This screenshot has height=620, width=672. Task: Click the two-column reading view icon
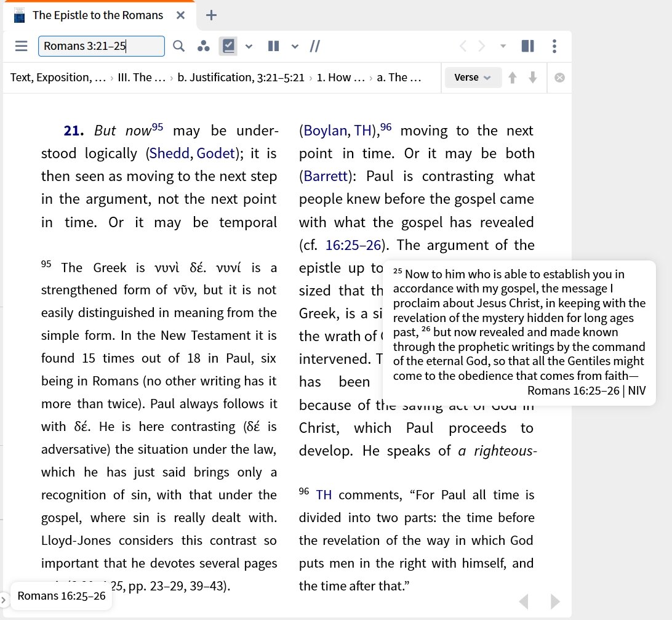click(x=273, y=46)
